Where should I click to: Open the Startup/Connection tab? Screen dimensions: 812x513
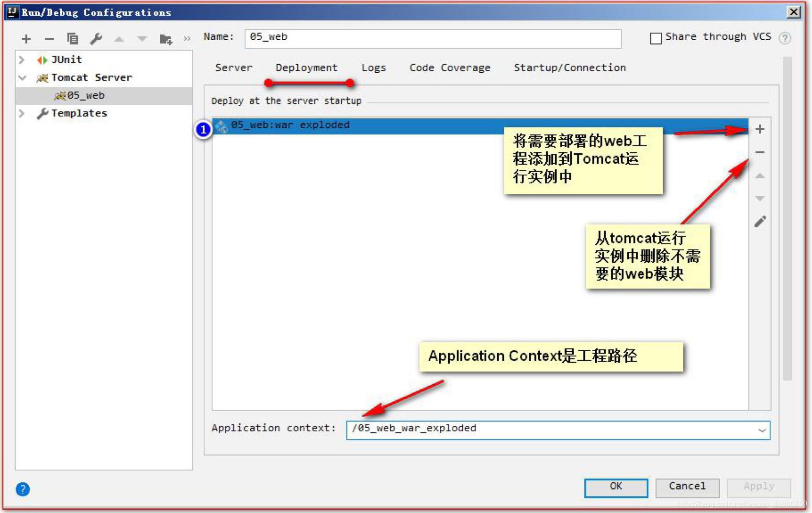[x=569, y=68]
